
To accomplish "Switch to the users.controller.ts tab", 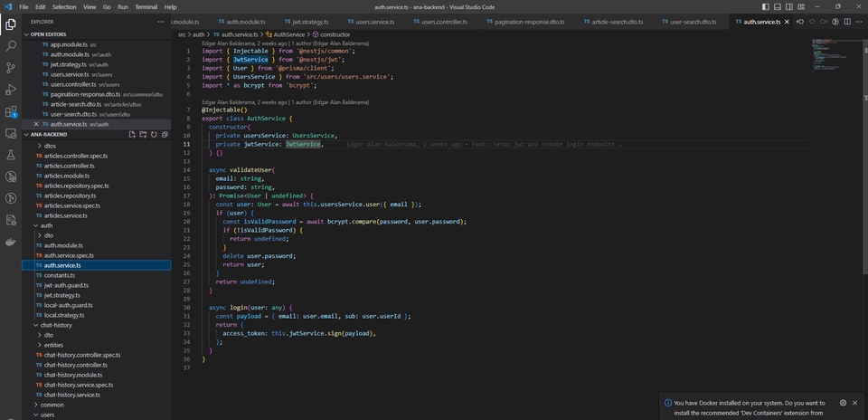I will click(x=440, y=22).
